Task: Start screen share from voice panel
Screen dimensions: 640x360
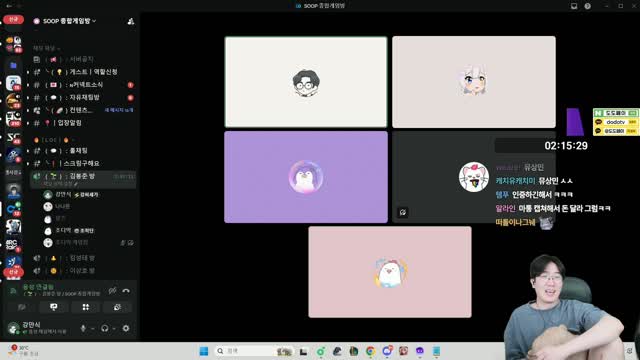Action: coord(53,307)
